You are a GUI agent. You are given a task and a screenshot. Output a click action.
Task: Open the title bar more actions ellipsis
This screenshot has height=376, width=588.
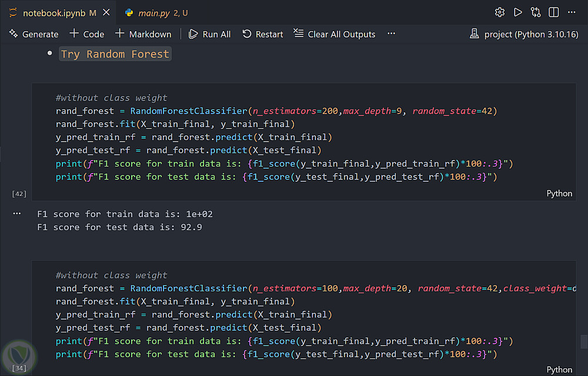coord(572,12)
